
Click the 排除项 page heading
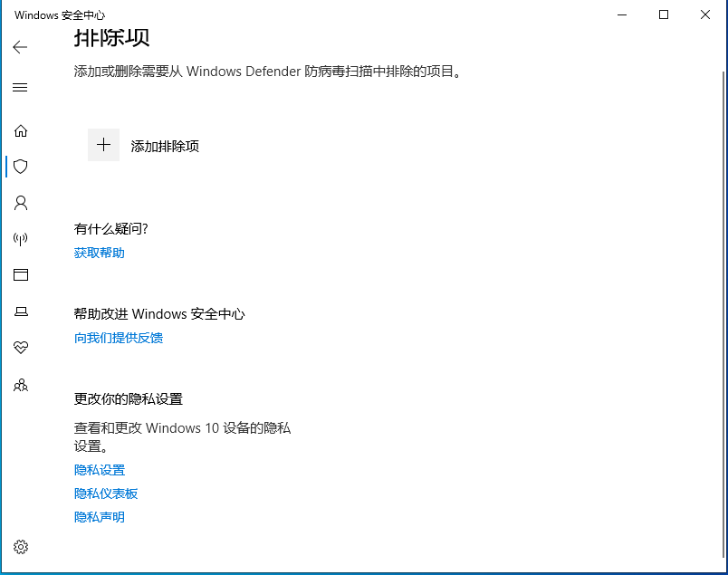pyautogui.click(x=112, y=38)
